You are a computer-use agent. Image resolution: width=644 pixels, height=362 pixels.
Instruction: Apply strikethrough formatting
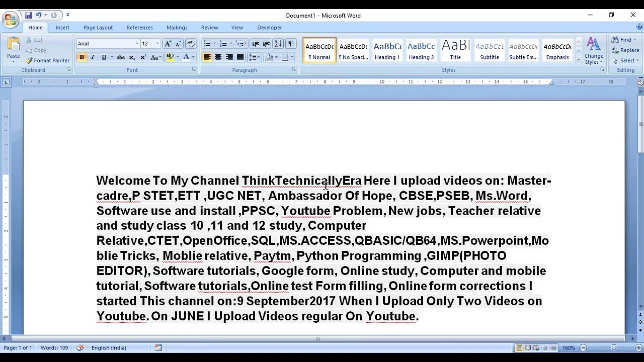[121, 57]
